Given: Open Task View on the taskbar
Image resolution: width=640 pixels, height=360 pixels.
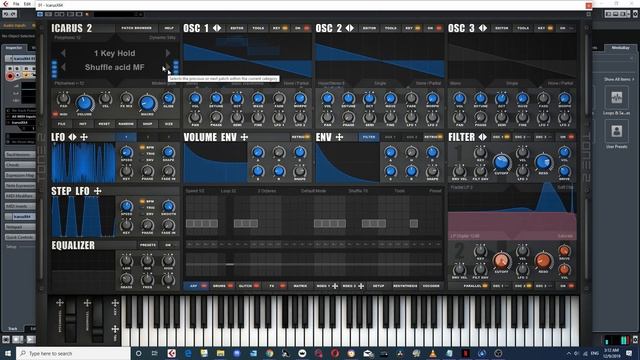Looking at the screenshot, I should click(x=155, y=353).
